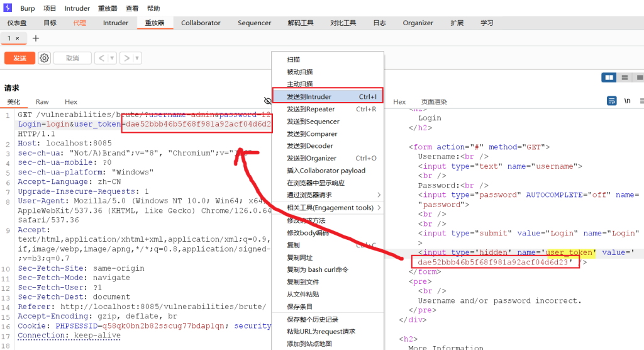
Task: Go back to previous request arrow
Action: tap(101, 58)
